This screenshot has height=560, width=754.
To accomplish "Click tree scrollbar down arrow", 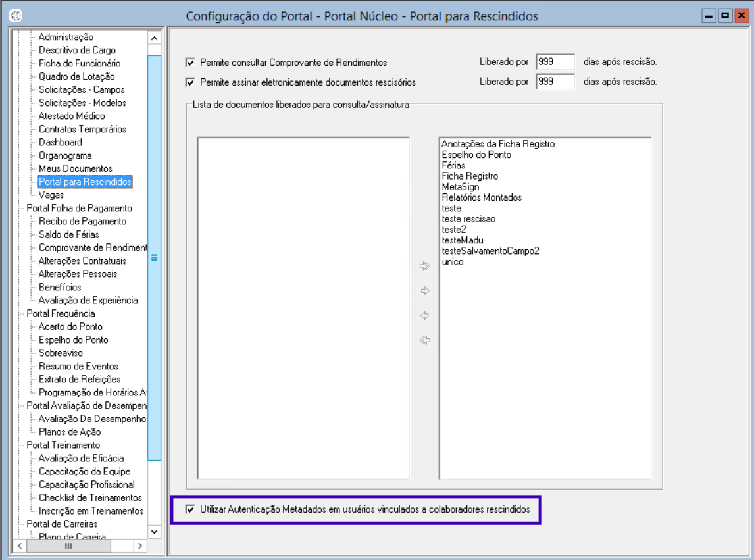I will (155, 532).
